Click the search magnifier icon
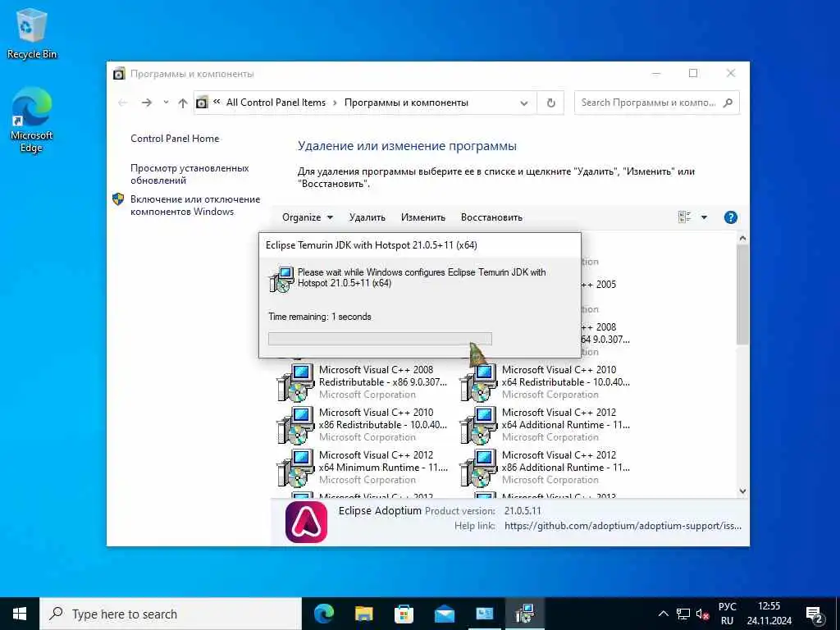 click(728, 103)
